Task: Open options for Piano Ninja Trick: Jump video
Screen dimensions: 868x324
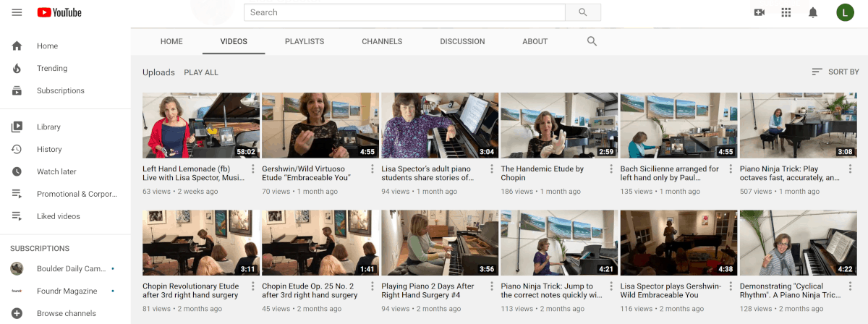Action: tap(611, 286)
